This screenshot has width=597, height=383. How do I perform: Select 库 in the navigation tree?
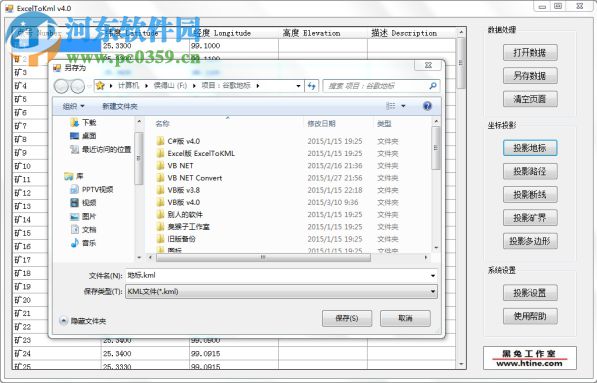(74, 176)
